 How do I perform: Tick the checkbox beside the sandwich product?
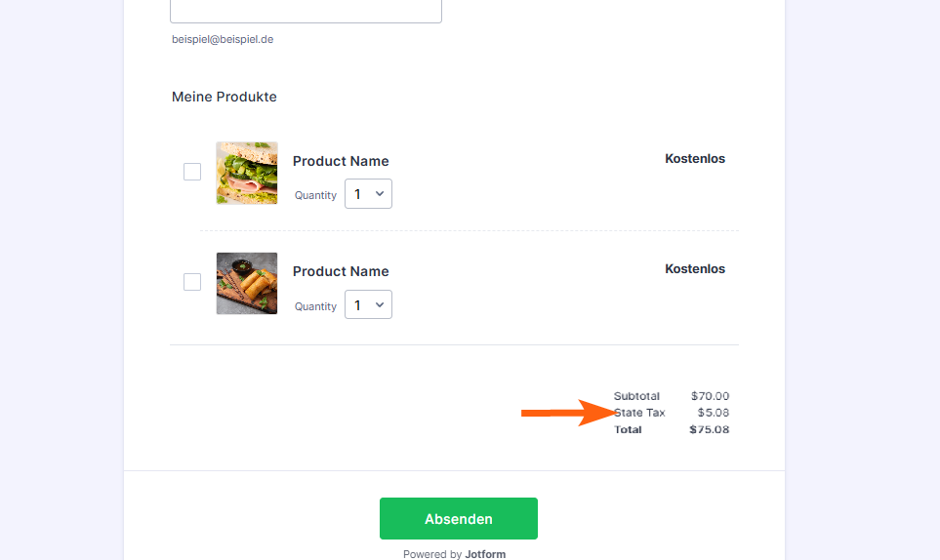pos(192,172)
